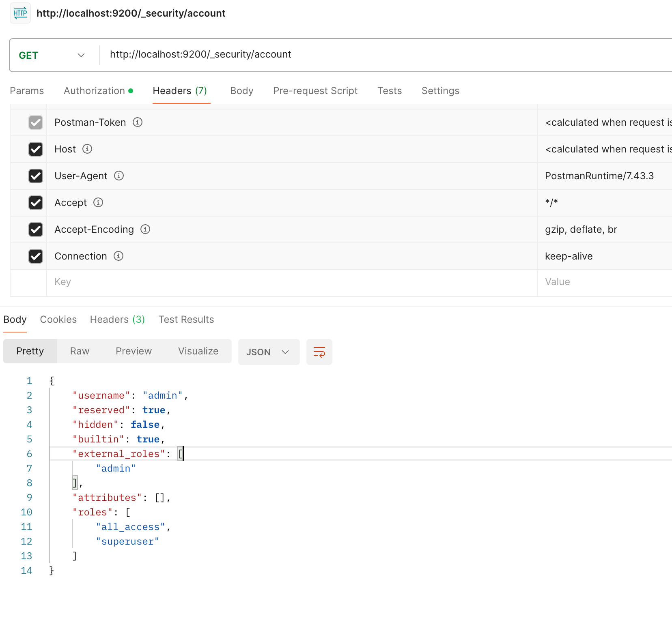Open info icon beside Accept-Encoding header
672x618 pixels.
click(145, 229)
